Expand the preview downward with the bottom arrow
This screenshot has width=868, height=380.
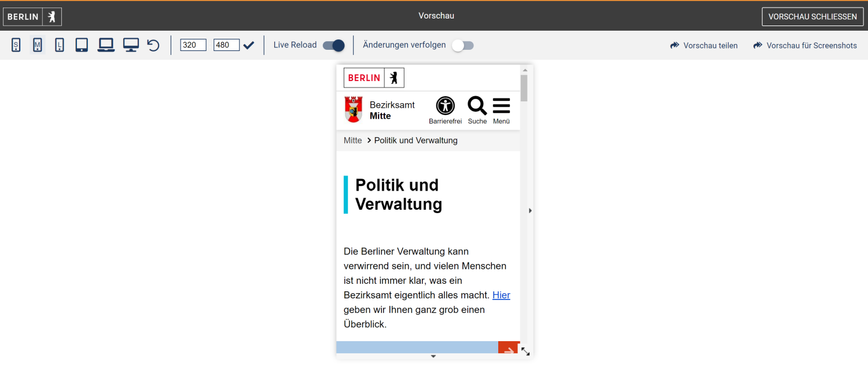click(433, 357)
